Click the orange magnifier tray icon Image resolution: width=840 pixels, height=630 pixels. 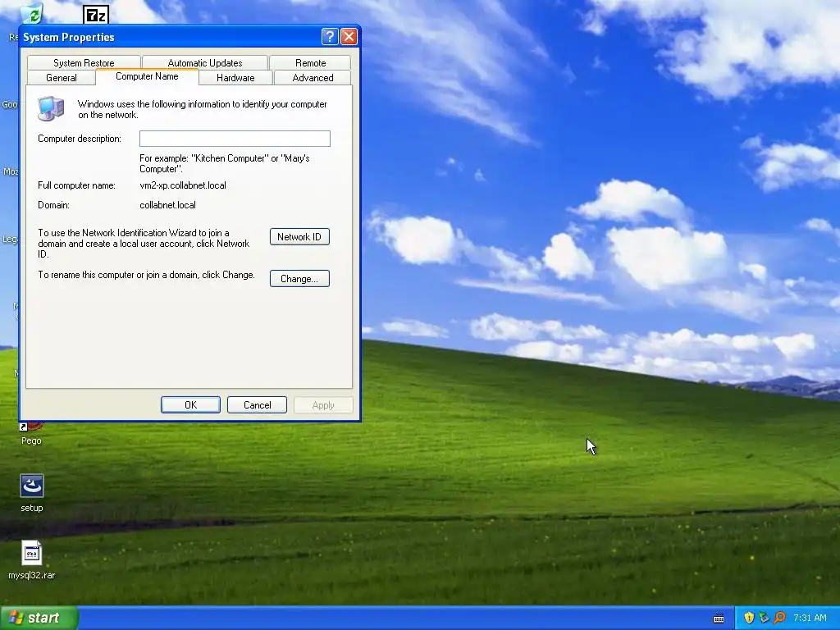pyautogui.click(x=779, y=618)
